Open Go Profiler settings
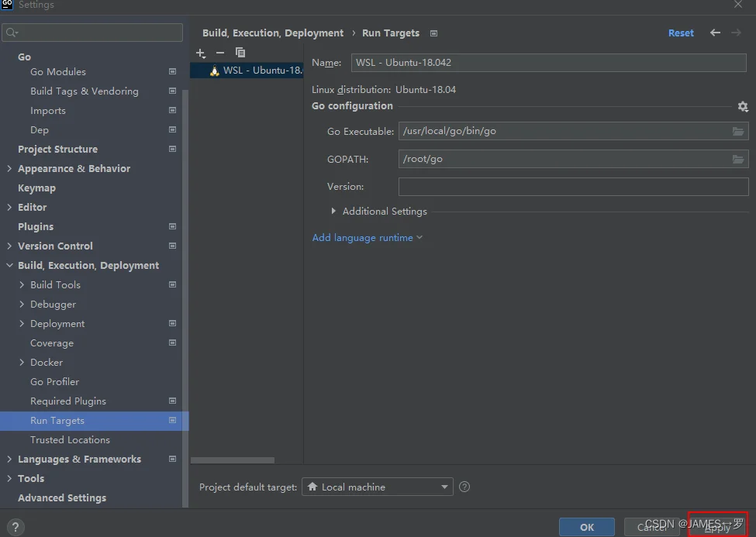This screenshot has height=537, width=756. [x=54, y=381]
